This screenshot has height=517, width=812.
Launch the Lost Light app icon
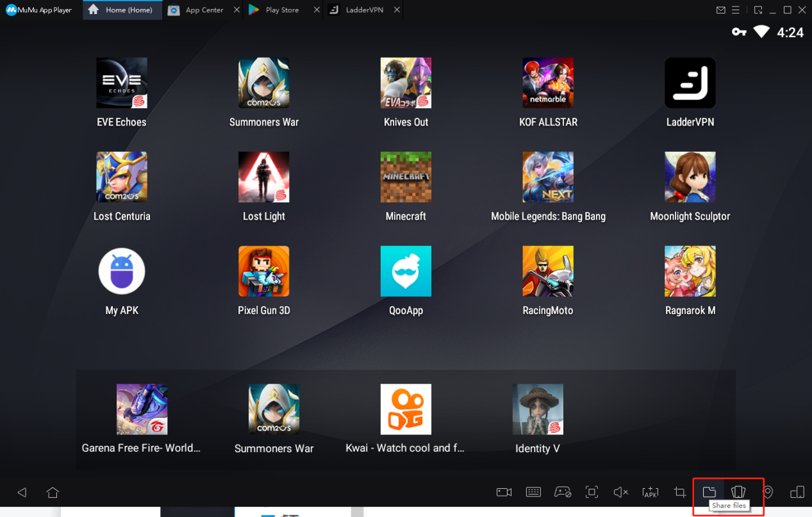click(264, 177)
